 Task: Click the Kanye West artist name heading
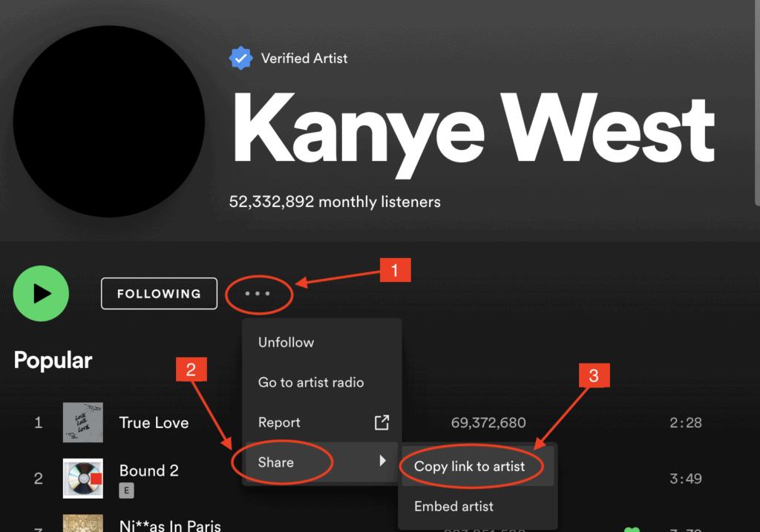[474, 135]
